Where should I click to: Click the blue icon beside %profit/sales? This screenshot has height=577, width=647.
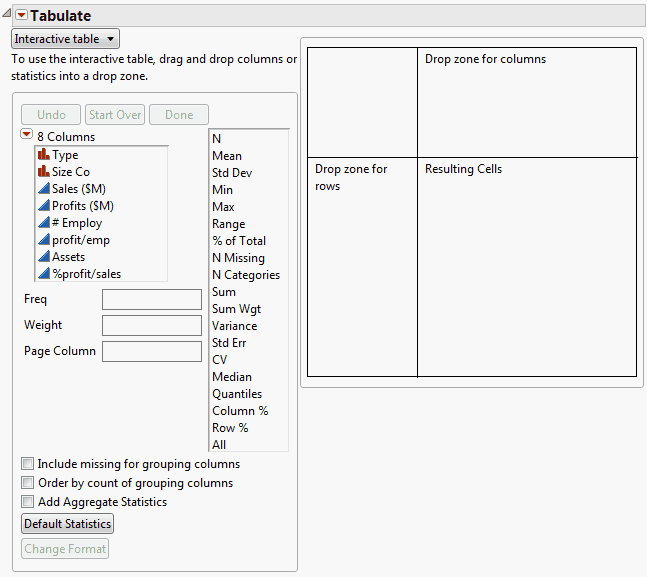pyautogui.click(x=43, y=274)
